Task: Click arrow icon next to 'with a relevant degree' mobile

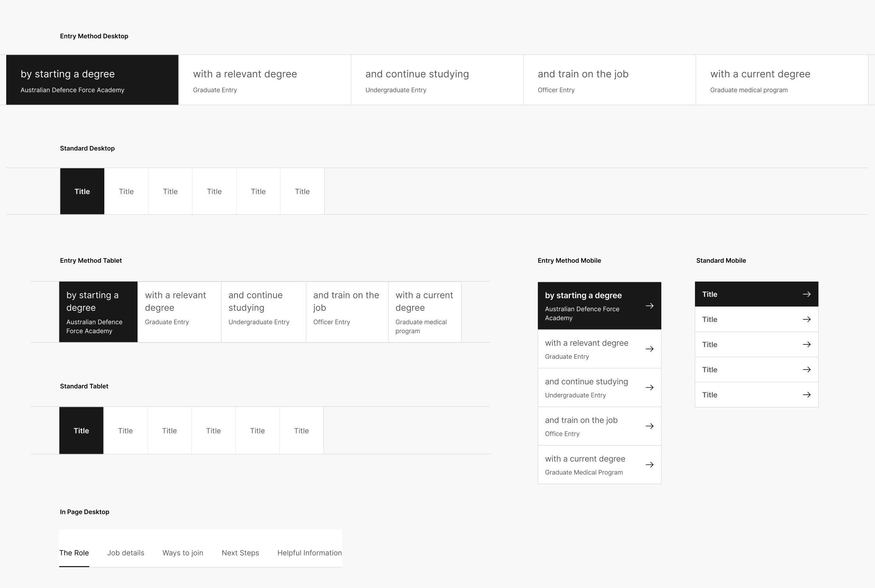Action: point(649,349)
